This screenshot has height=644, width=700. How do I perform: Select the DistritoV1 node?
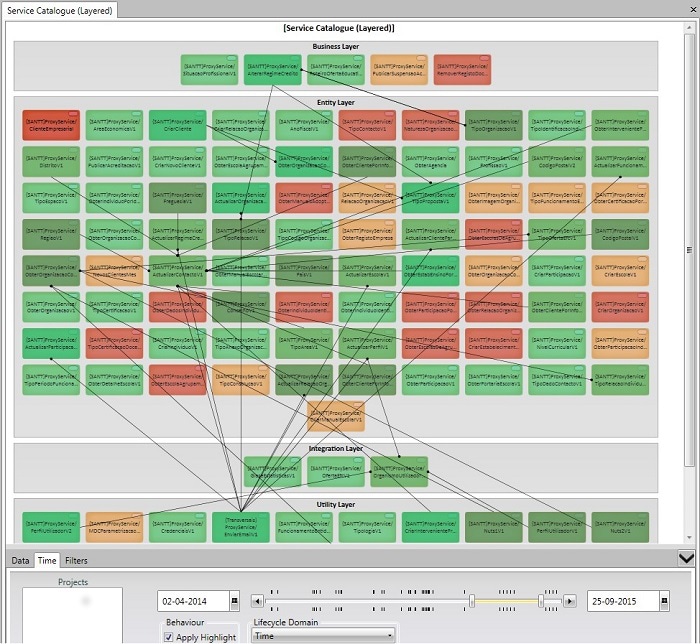point(51,162)
